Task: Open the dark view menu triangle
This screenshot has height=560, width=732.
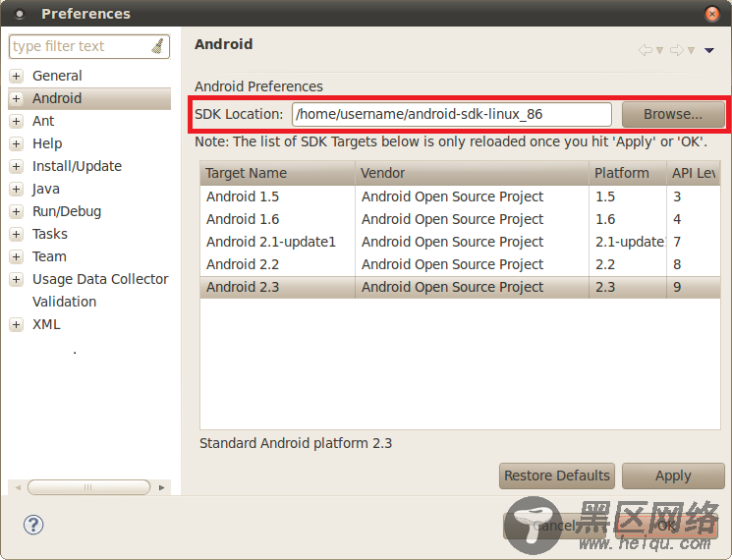Action: [709, 50]
